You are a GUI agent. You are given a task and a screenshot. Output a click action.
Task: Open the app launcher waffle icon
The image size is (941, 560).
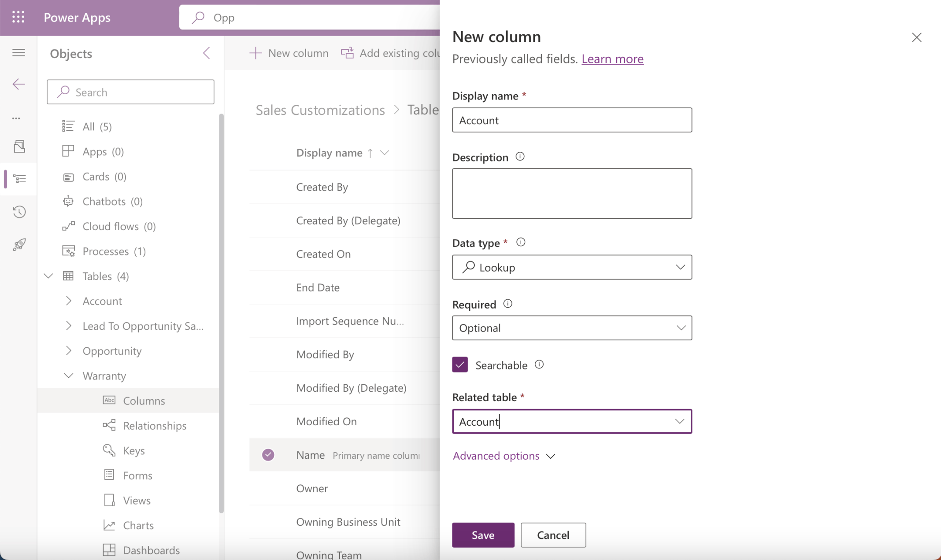[18, 17]
